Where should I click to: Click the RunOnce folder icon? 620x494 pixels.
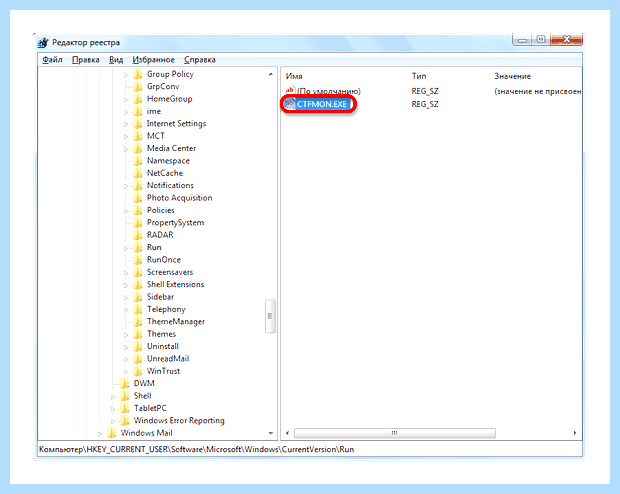coord(138,259)
